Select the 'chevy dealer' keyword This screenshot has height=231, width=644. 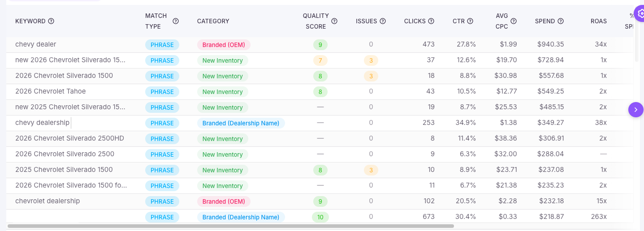36,44
